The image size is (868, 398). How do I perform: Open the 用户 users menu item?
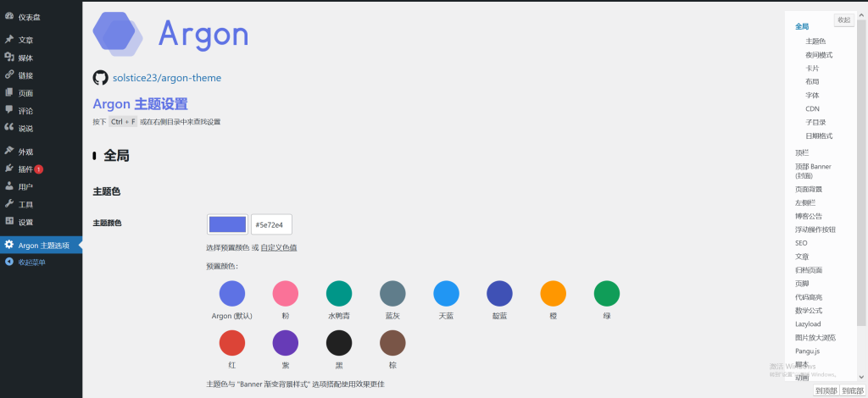pyautogui.click(x=25, y=187)
